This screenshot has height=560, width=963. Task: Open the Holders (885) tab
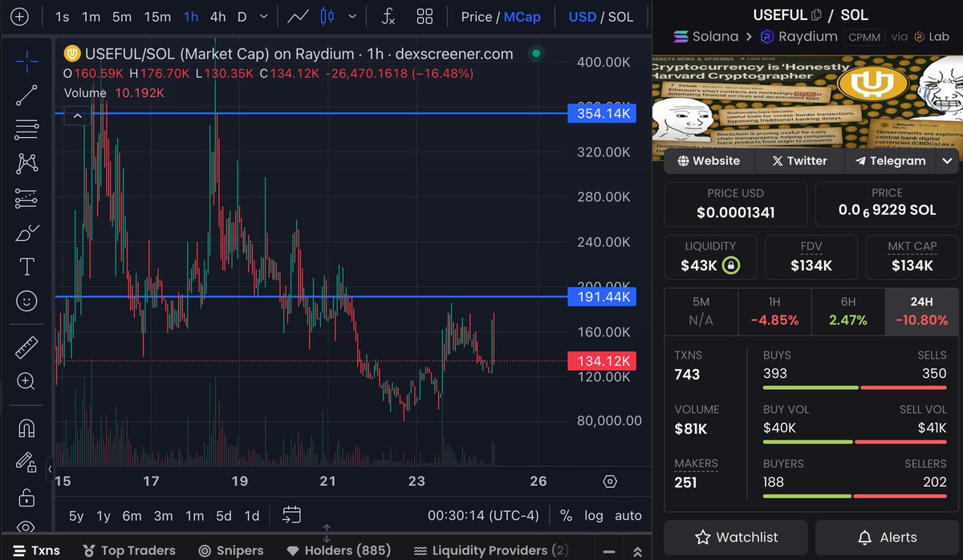(339, 550)
